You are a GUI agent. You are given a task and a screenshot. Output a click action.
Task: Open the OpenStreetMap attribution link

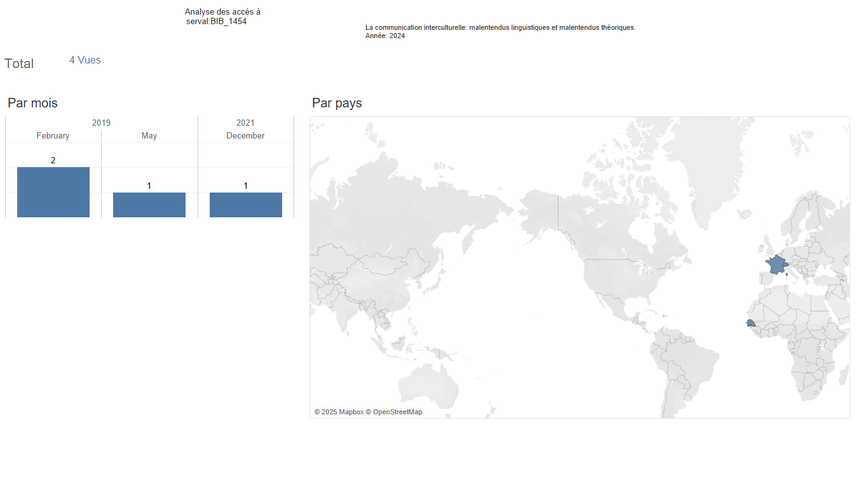click(393, 412)
